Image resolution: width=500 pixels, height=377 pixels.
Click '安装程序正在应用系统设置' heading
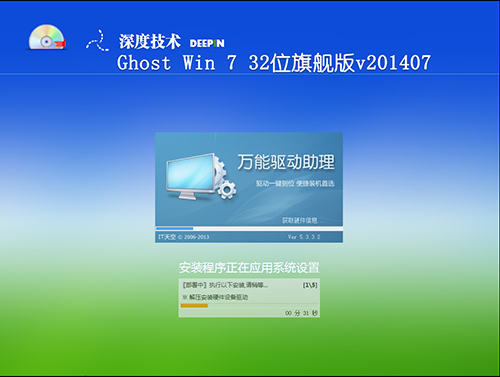(x=249, y=268)
